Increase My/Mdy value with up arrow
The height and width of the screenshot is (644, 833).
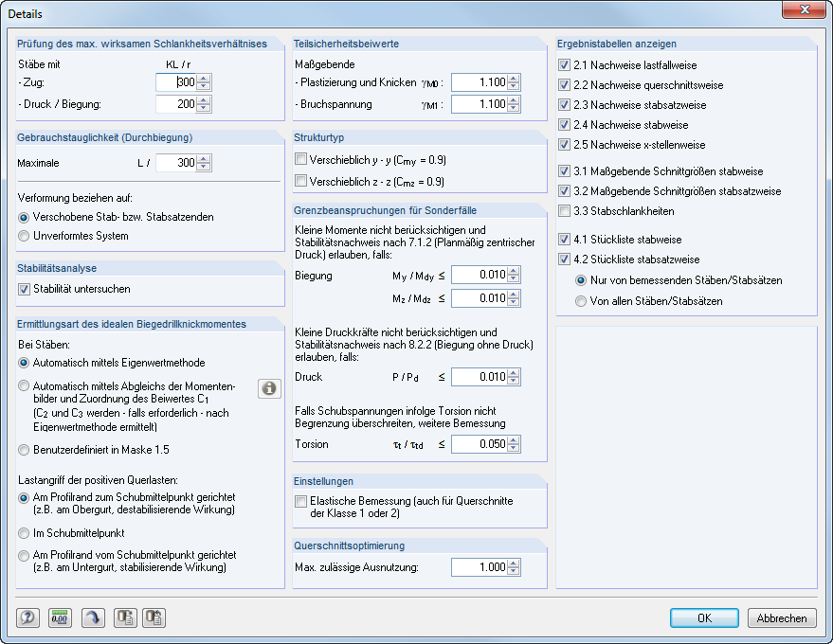[514, 271]
